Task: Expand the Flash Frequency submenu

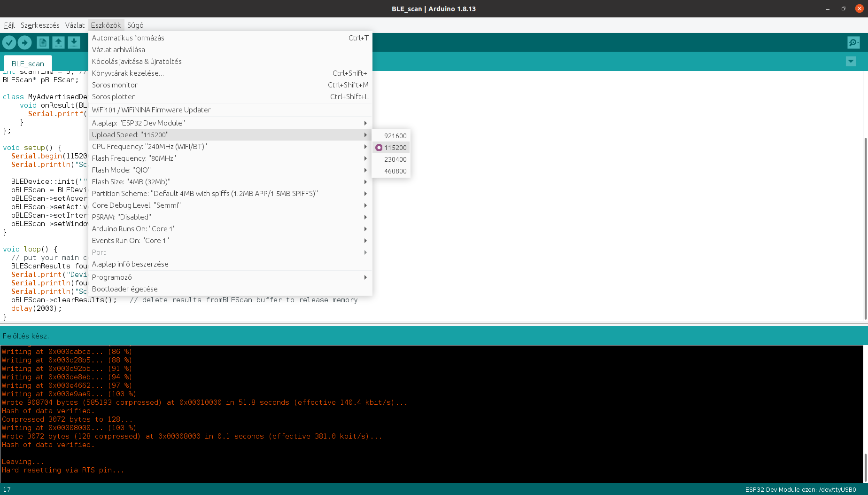Action: pyautogui.click(x=230, y=158)
